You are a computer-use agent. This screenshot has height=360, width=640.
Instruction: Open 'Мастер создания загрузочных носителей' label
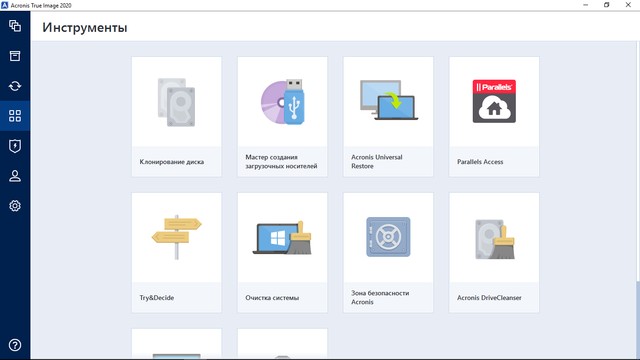(281, 162)
